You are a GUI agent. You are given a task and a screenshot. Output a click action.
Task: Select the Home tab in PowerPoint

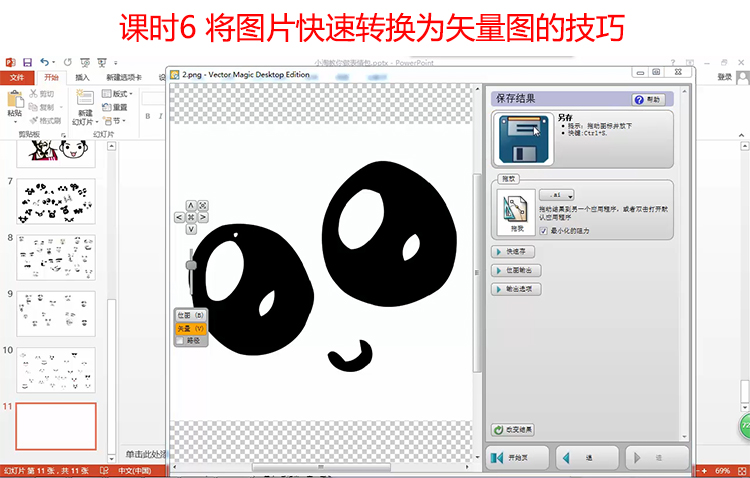(51, 77)
